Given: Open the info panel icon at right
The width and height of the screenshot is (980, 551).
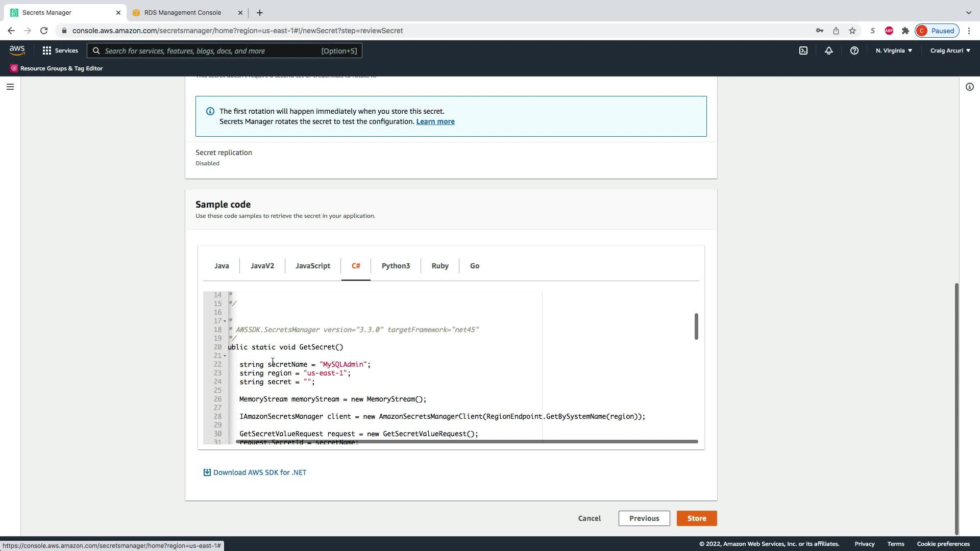Looking at the screenshot, I should tap(969, 87).
